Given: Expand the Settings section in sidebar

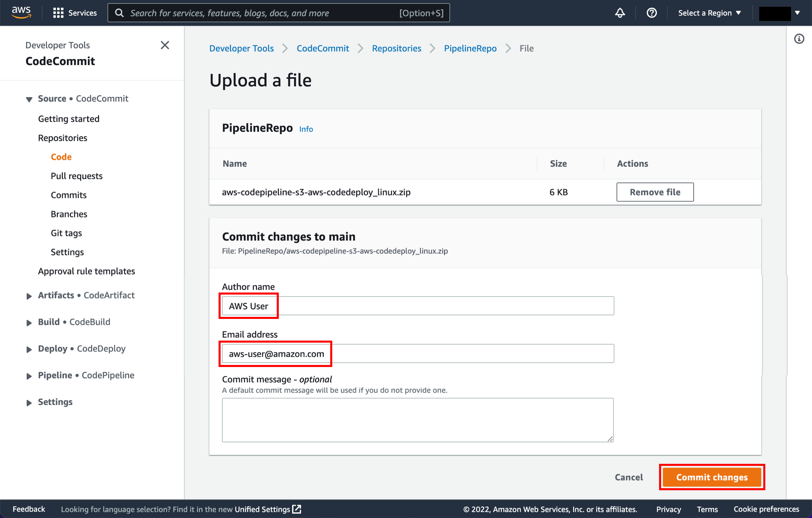Looking at the screenshot, I should [29, 402].
